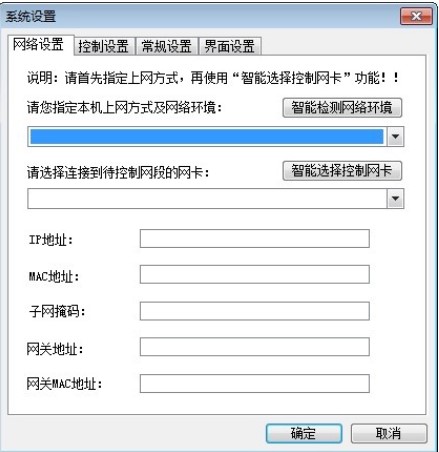Click inside the empty 网卡 combo box field
Screen dimensions: 439x452
(x=207, y=198)
